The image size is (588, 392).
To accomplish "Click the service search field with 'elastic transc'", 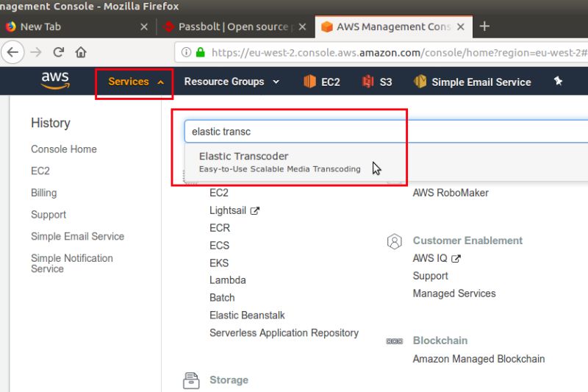I will click(387, 132).
